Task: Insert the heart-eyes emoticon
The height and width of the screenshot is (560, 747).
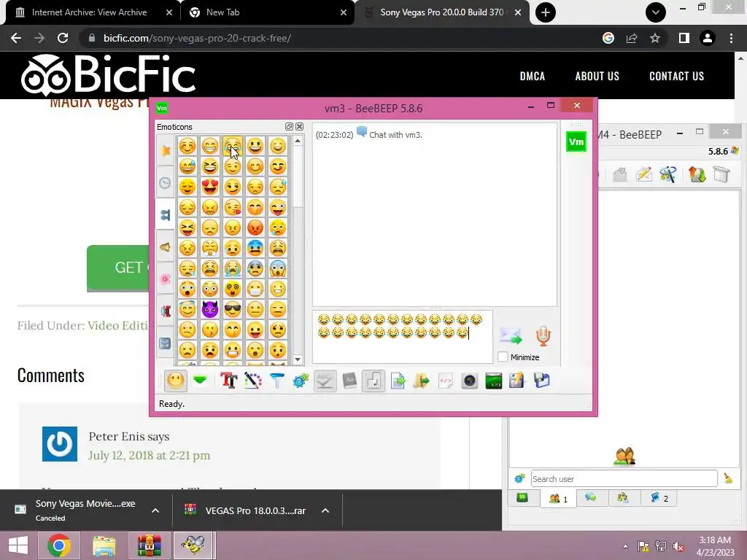Action: pos(210,186)
